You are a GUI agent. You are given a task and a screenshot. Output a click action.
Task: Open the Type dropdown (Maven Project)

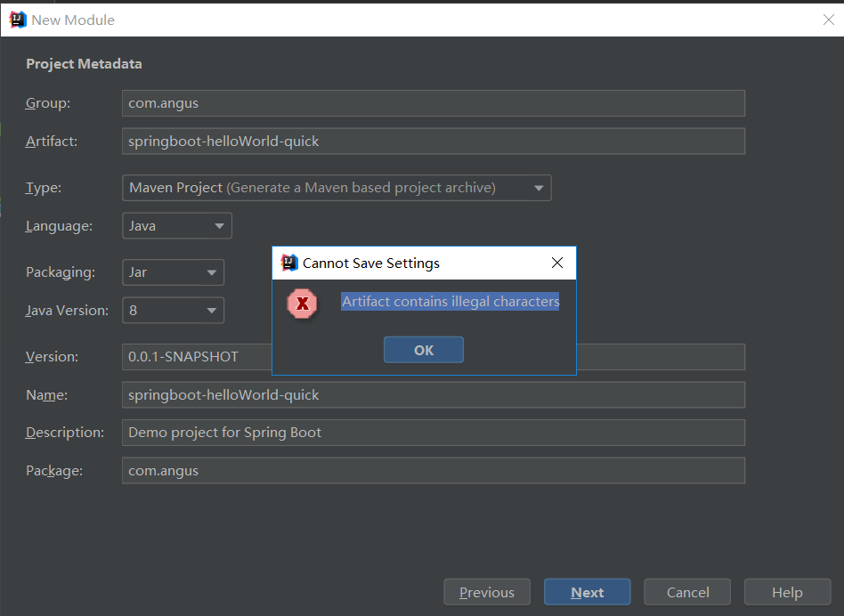click(x=337, y=188)
